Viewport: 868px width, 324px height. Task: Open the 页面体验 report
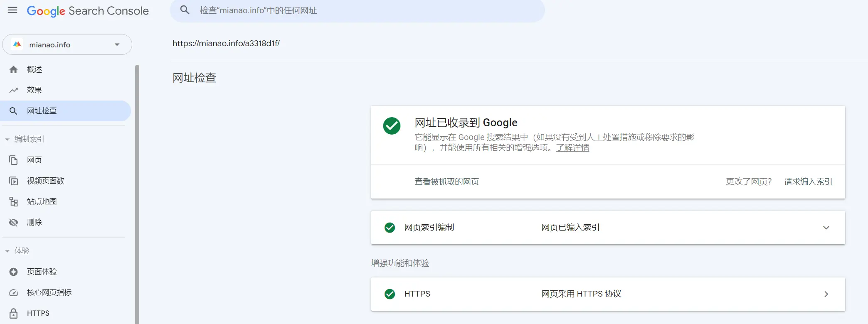42,272
